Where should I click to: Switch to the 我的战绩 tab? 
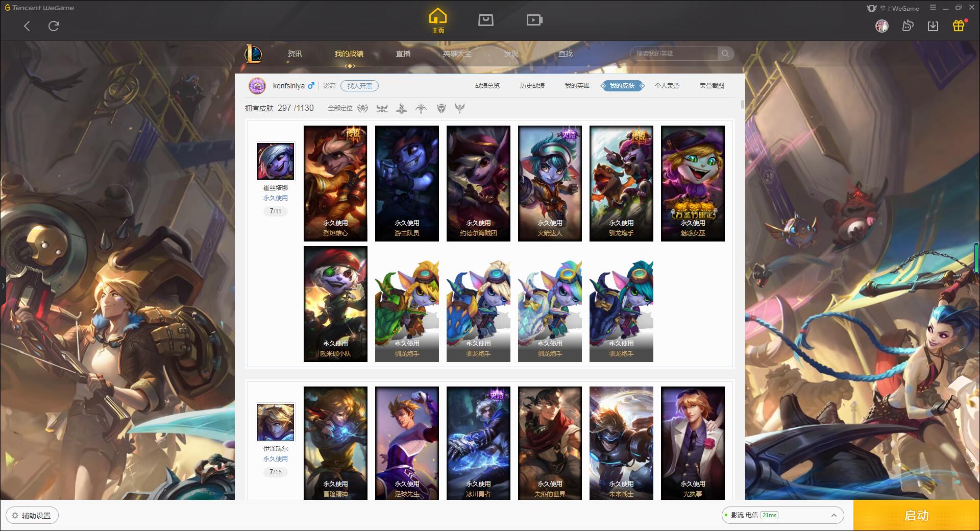(349, 54)
